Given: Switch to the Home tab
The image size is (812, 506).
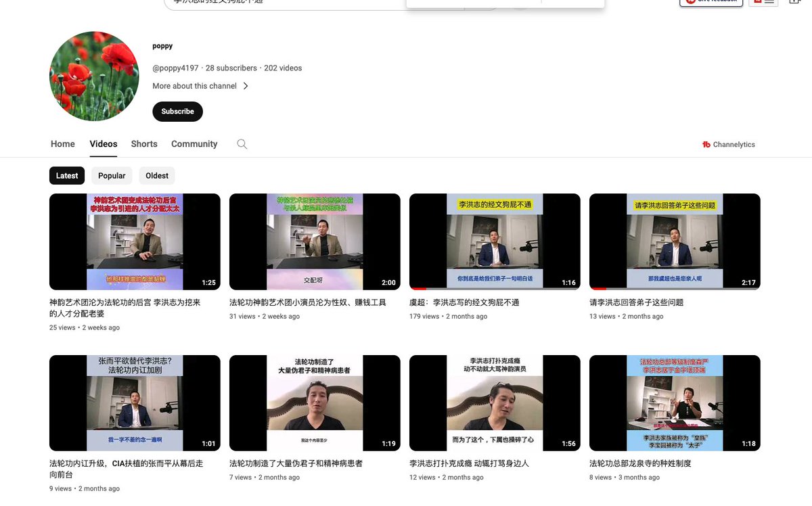Looking at the screenshot, I should (63, 144).
